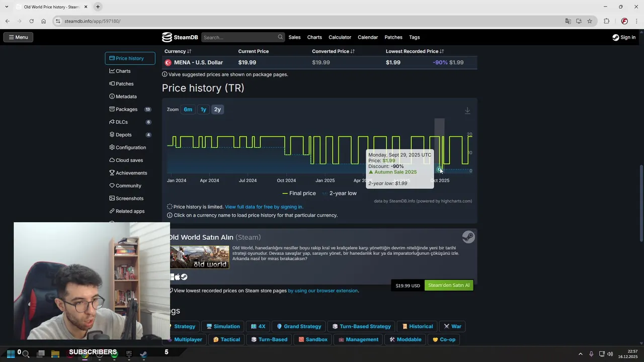Set chart zoom to 6m
644x362 pixels.
[x=188, y=109]
